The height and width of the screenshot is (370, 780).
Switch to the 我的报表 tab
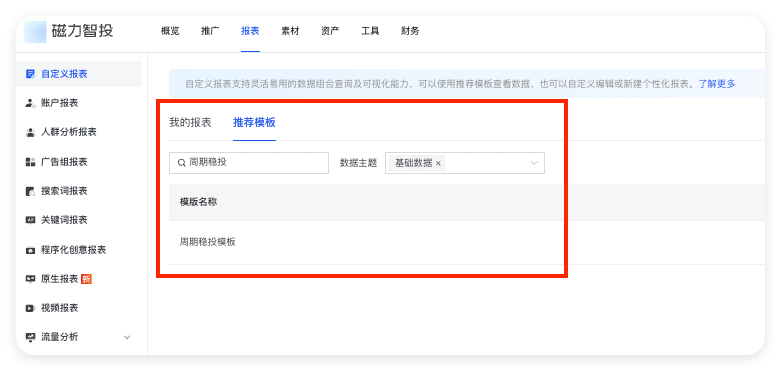(190, 122)
